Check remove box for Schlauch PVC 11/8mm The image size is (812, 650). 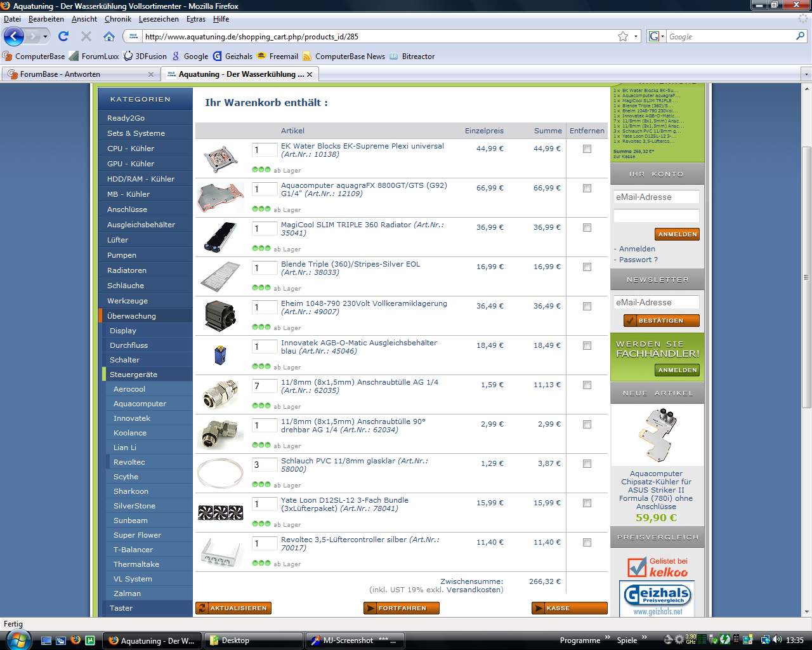587,464
